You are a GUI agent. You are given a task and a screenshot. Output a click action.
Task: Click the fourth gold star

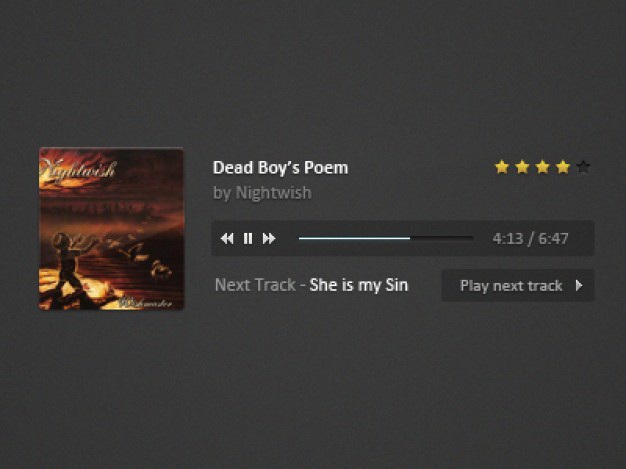pyautogui.click(x=563, y=167)
